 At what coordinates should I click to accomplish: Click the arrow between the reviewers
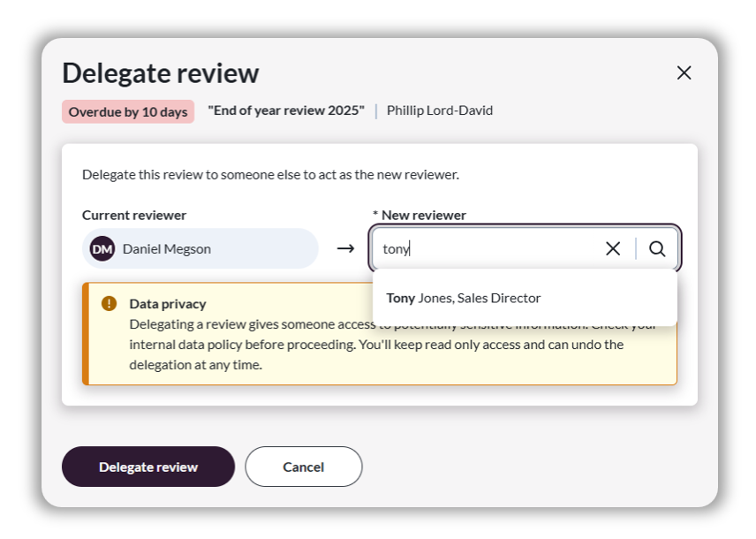(345, 249)
